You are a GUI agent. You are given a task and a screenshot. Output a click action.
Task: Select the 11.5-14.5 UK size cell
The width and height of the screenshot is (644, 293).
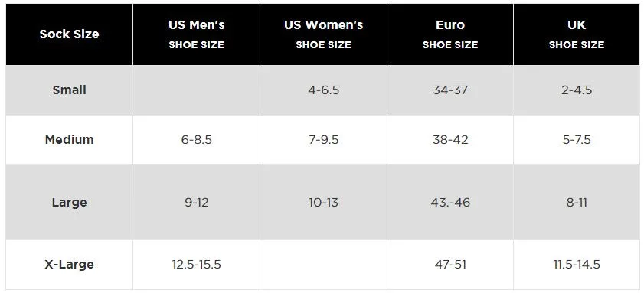[x=577, y=264]
